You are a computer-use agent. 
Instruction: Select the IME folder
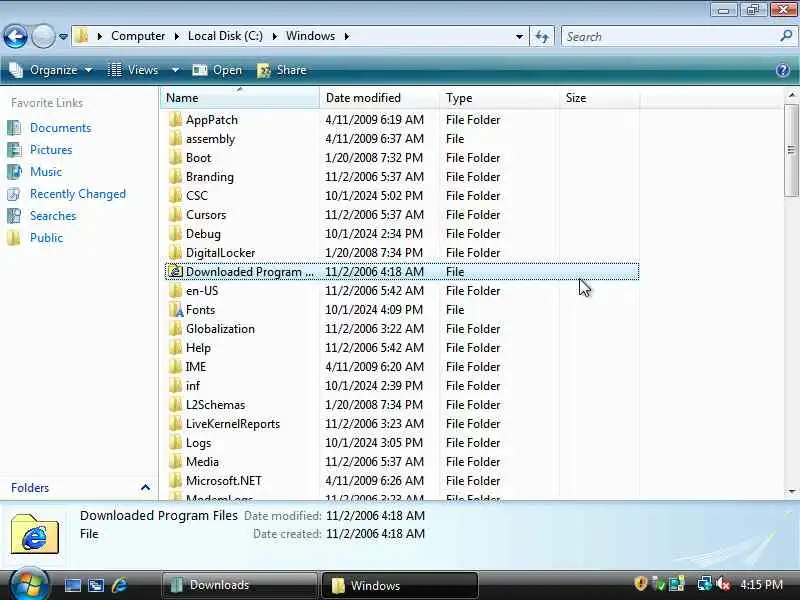point(195,367)
